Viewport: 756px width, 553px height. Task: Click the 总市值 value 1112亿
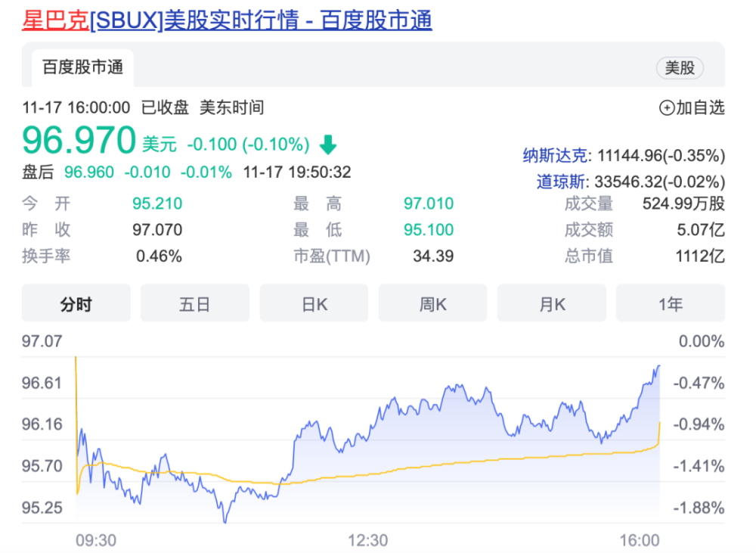700,256
